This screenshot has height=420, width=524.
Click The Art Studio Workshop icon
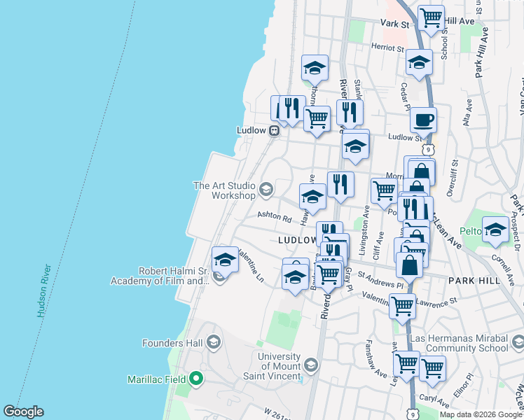point(266,190)
